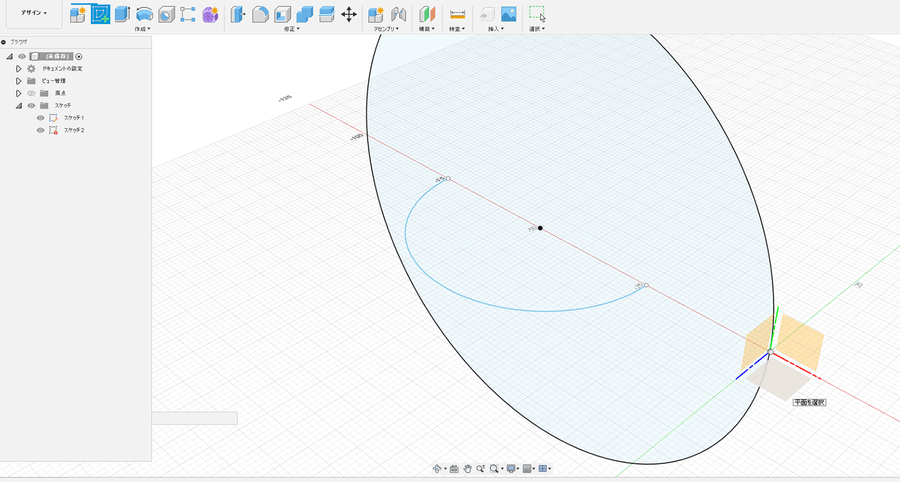Expand the ドキュメントの設定 node
Viewport: 900px width, 482px height.
point(18,68)
